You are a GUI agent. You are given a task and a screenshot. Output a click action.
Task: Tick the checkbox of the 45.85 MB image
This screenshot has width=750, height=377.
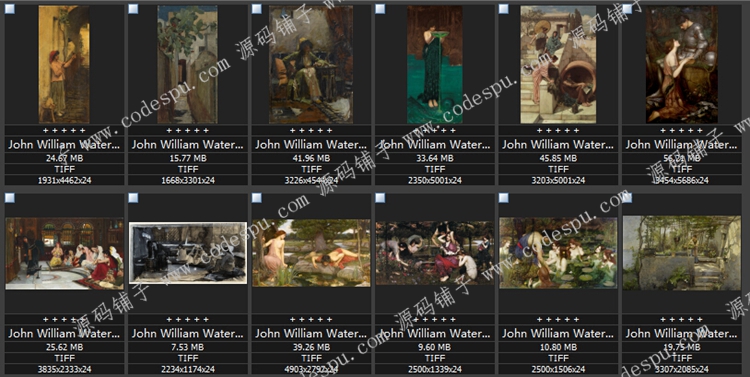pos(503,9)
